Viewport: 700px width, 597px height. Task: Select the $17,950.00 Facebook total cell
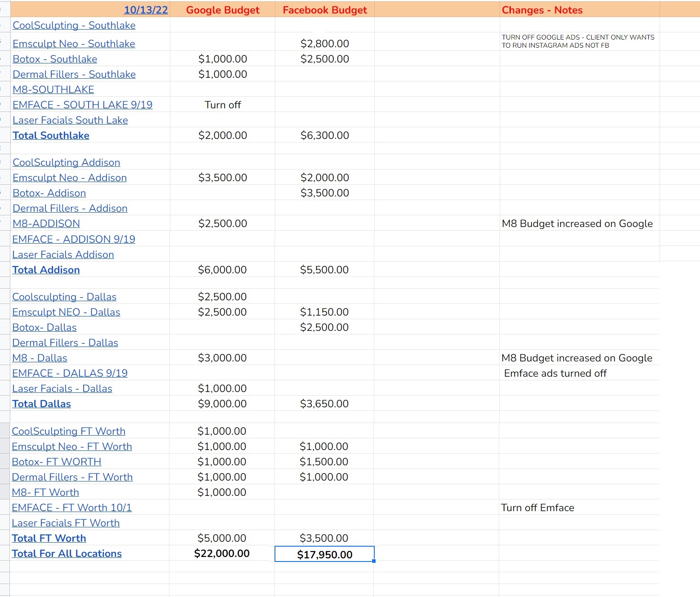point(324,554)
